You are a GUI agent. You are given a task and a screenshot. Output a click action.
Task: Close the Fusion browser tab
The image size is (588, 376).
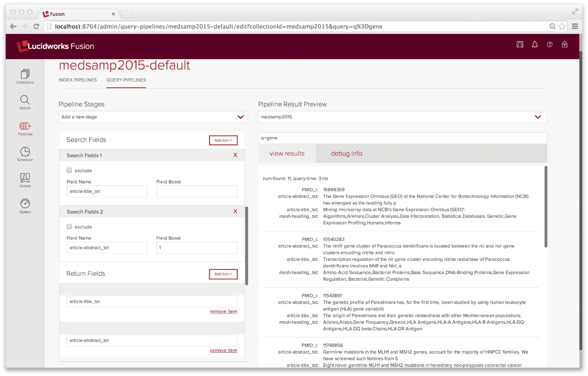click(x=113, y=14)
